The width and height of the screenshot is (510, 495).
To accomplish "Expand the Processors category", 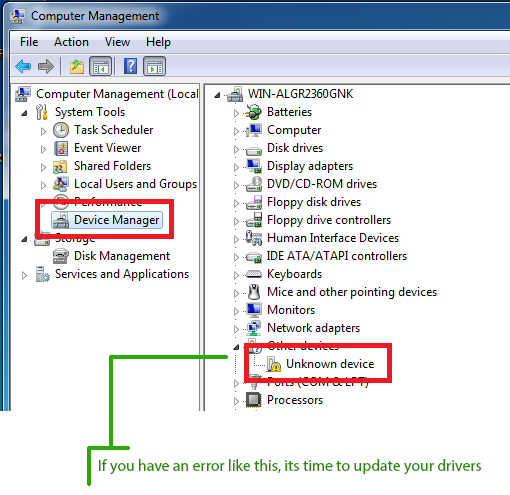I will pos(236,401).
